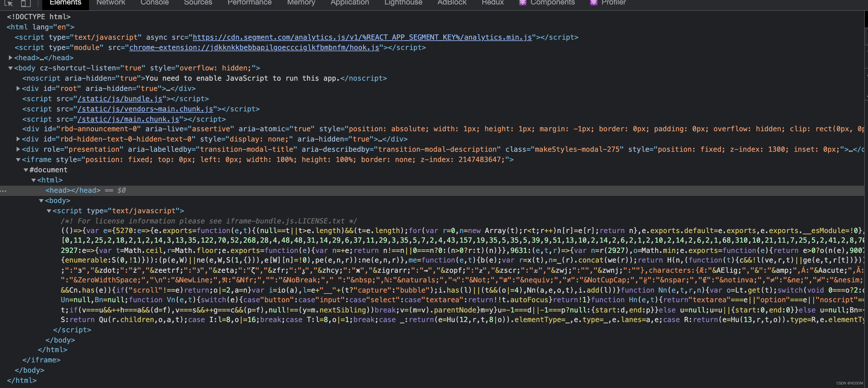Click the React icon beside Components
Viewport: 868px width, 388px height.
[523, 3]
